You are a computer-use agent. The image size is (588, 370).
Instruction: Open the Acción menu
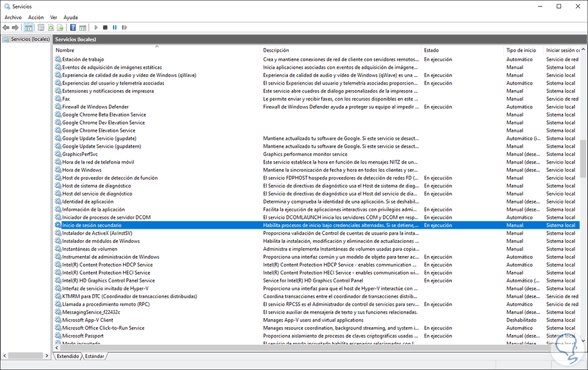(x=35, y=17)
